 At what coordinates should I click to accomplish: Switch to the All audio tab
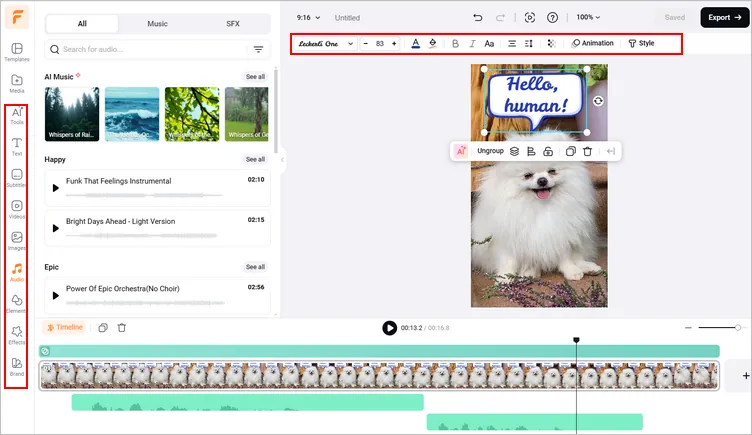[82, 24]
